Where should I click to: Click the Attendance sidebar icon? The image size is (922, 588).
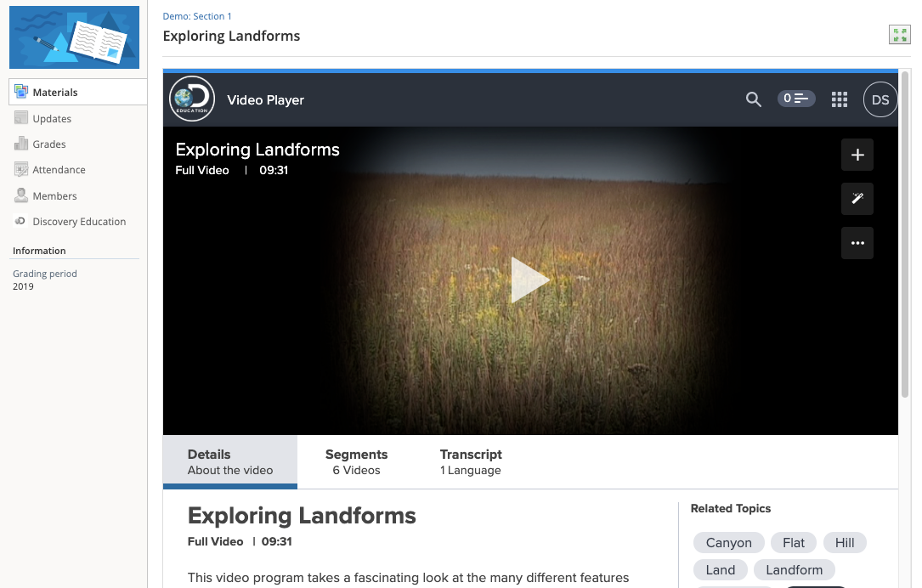21,169
